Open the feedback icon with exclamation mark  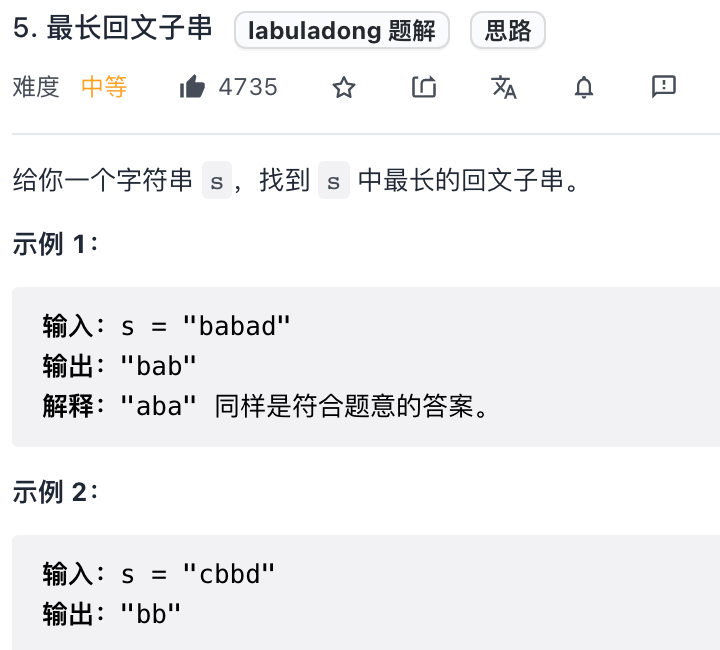tap(664, 87)
